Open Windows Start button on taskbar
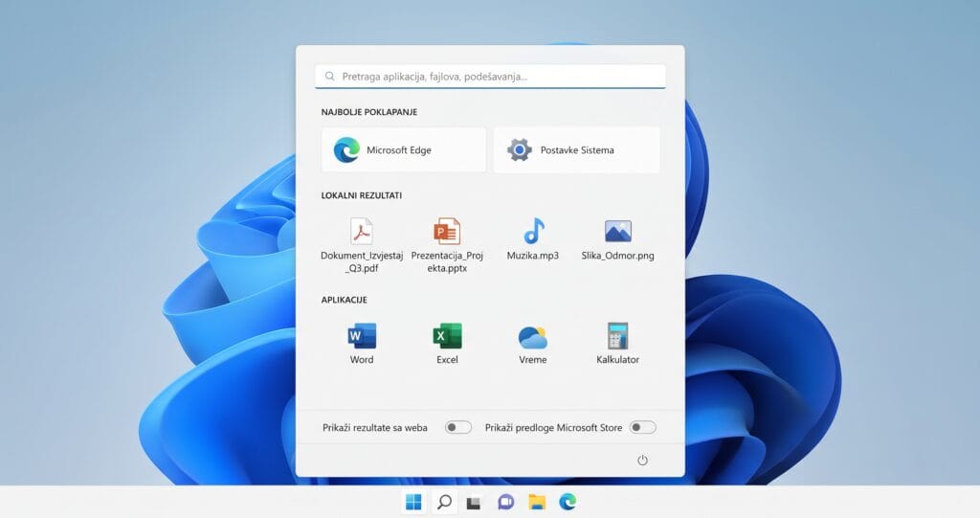Screen dimensions: 980x518 pyautogui.click(x=413, y=502)
